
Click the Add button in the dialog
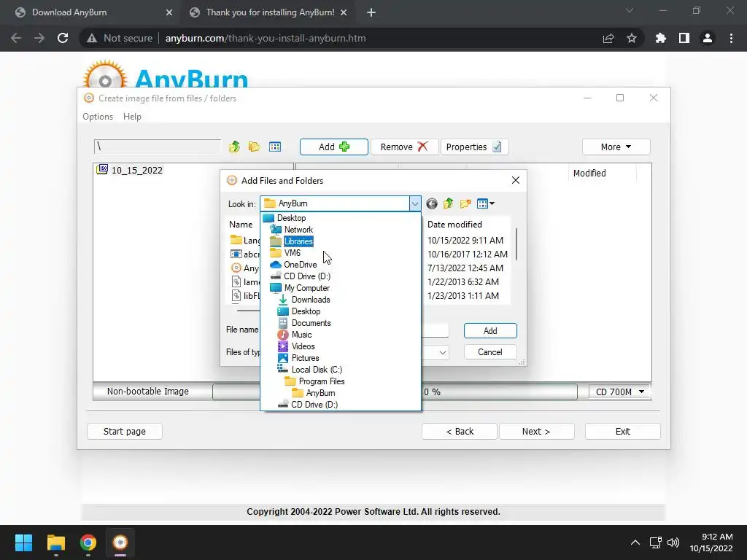(490, 330)
